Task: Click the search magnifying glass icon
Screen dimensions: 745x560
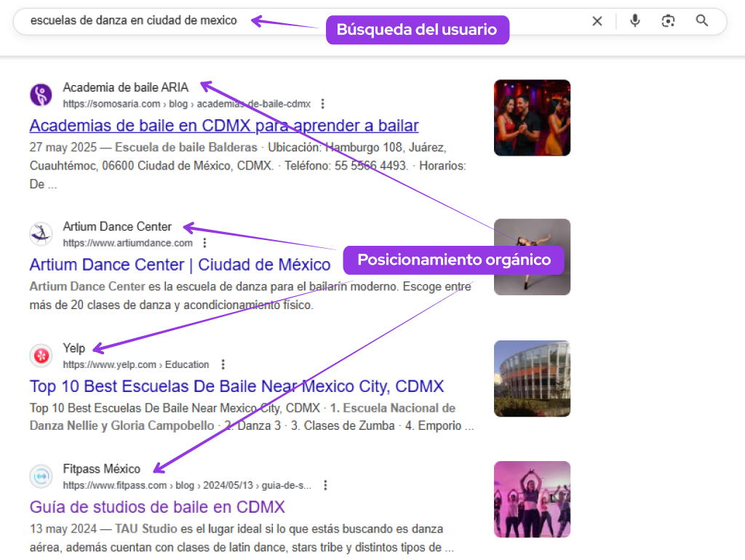Action: (701, 21)
